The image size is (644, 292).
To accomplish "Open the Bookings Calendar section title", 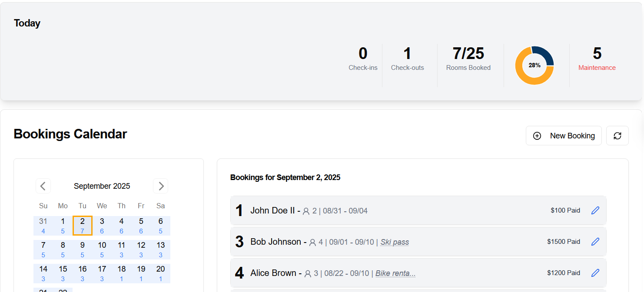I will [x=70, y=134].
